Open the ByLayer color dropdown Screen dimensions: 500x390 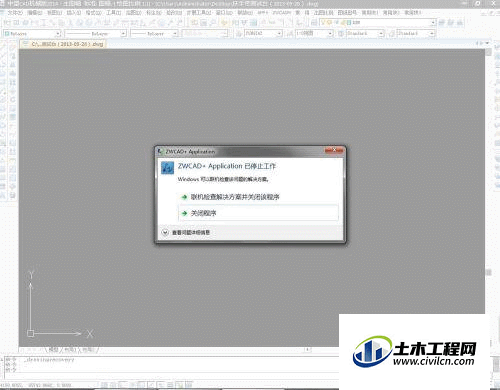(x=32, y=34)
